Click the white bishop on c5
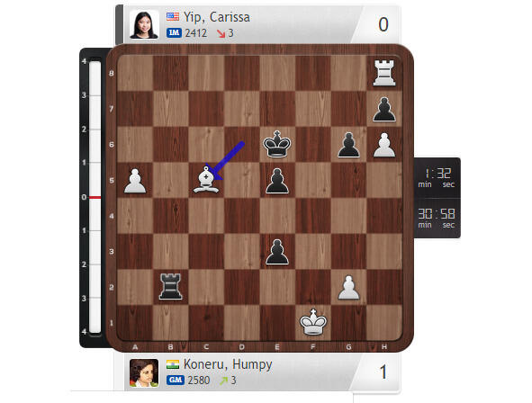 coord(206,180)
